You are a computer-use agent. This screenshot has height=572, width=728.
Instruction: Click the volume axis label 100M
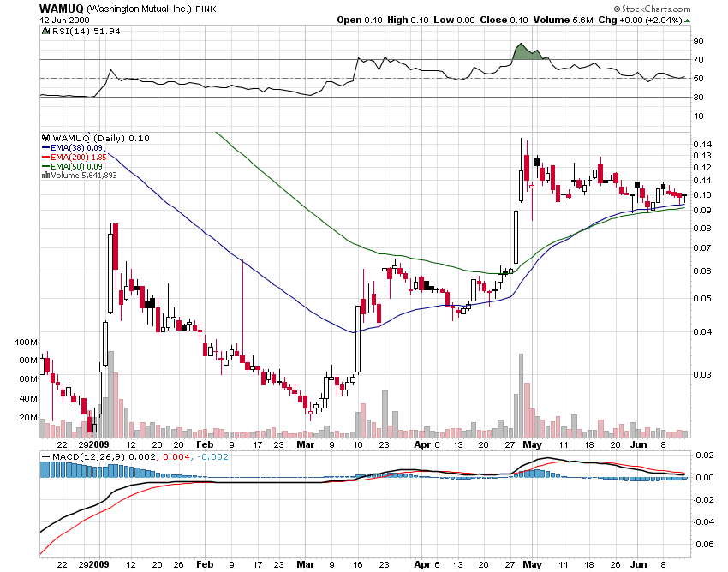(x=26, y=343)
